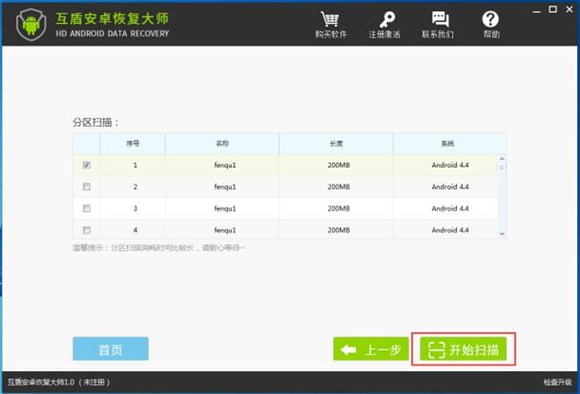This screenshot has width=580, height=394.
Task: Click the 分区扫描 heading label
Action: pos(95,122)
